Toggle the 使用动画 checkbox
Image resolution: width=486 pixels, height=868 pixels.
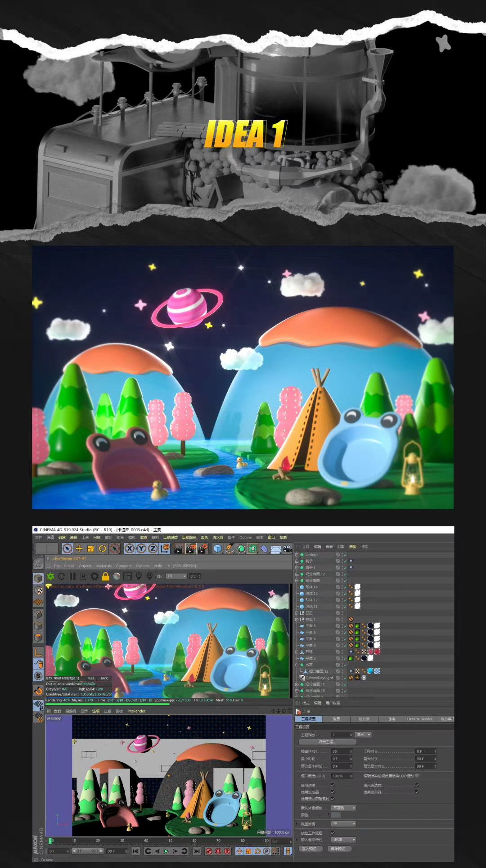333,785
